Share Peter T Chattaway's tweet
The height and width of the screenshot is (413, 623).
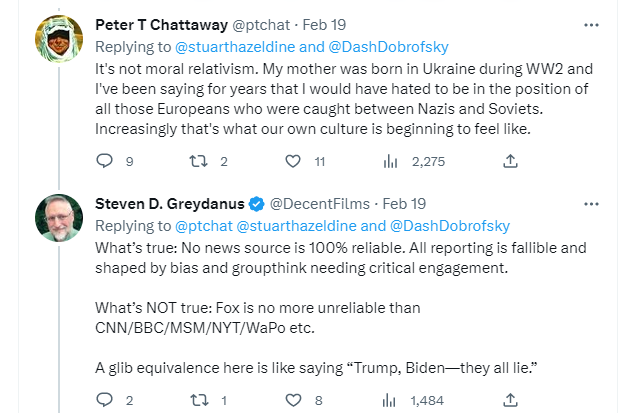(511, 160)
